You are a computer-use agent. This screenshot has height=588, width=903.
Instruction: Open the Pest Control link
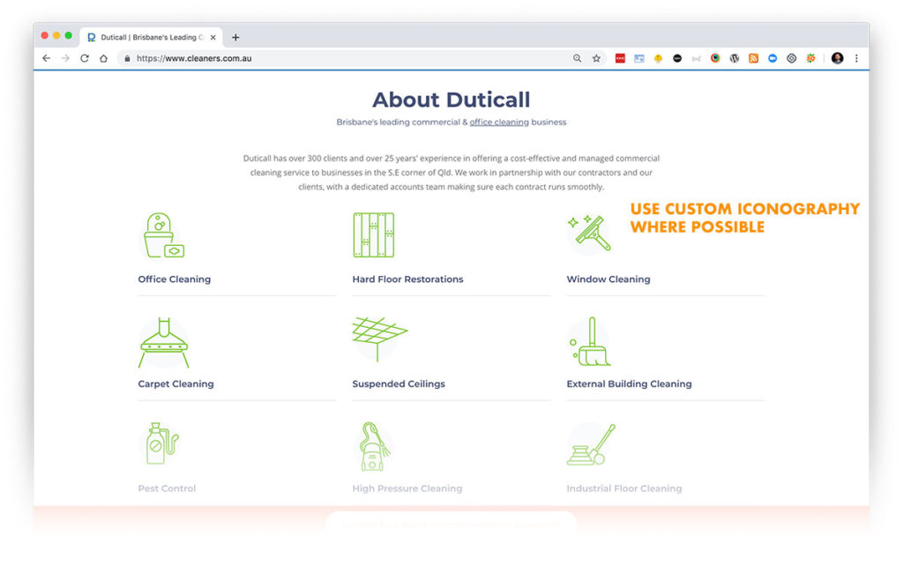167,488
